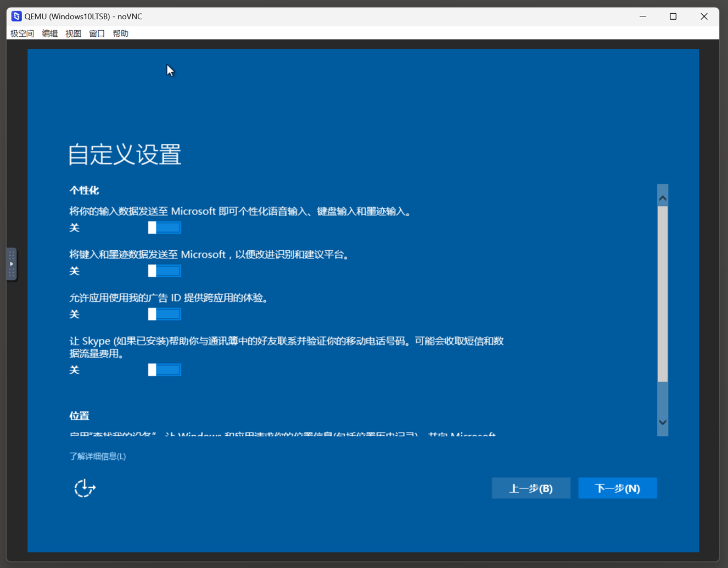This screenshot has width=728, height=568.
Task: Open the 编辑 menu
Action: (49, 33)
